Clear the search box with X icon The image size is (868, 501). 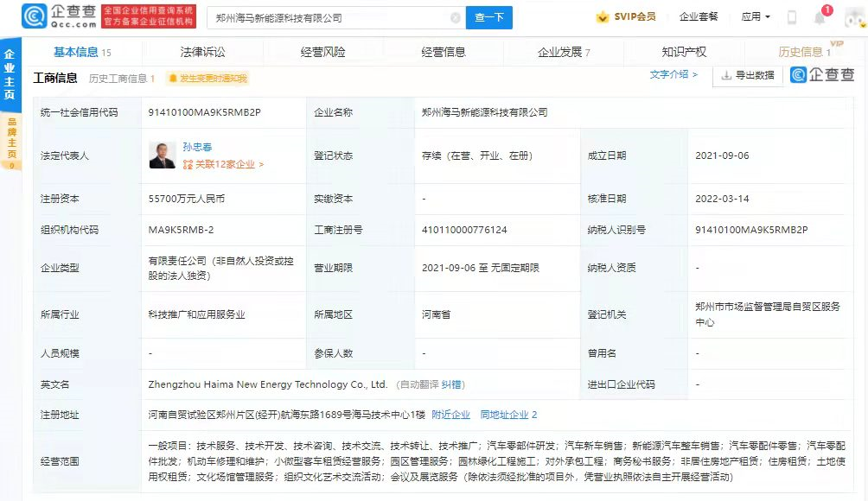pos(456,16)
